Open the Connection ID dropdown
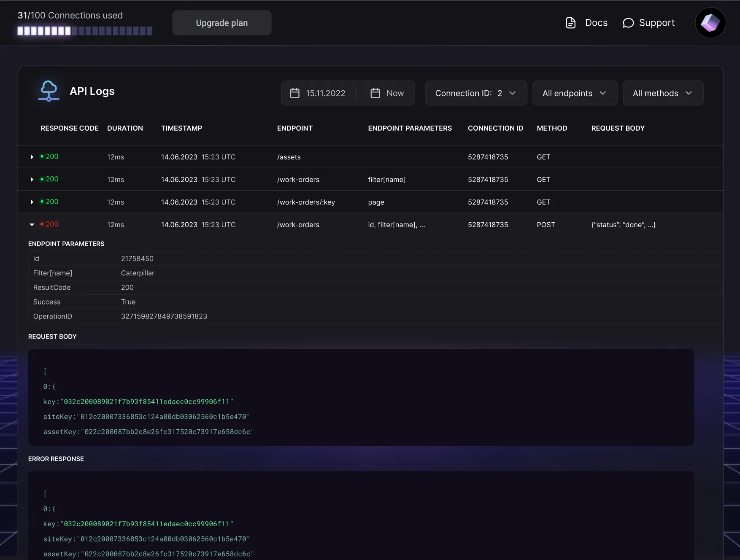The width and height of the screenshot is (740, 560). tap(476, 93)
